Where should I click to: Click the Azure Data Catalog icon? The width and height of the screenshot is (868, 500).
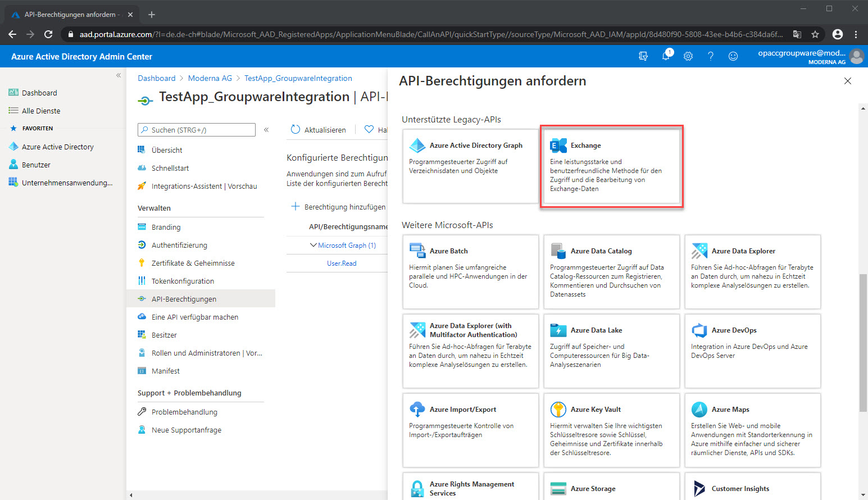[558, 251]
